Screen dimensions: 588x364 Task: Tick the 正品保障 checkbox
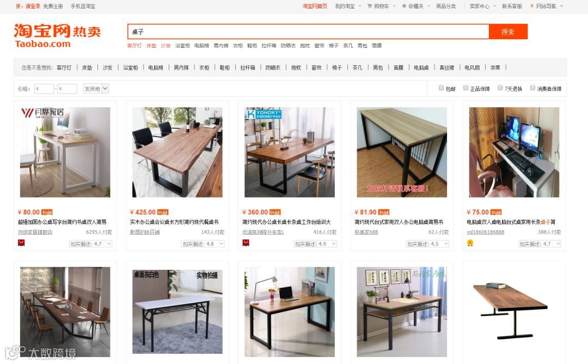click(465, 88)
